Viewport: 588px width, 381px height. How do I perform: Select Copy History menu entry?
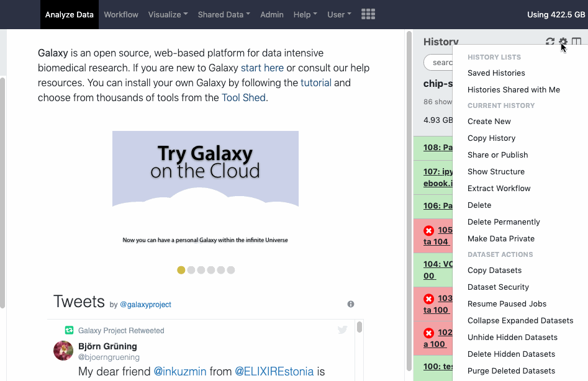491,138
